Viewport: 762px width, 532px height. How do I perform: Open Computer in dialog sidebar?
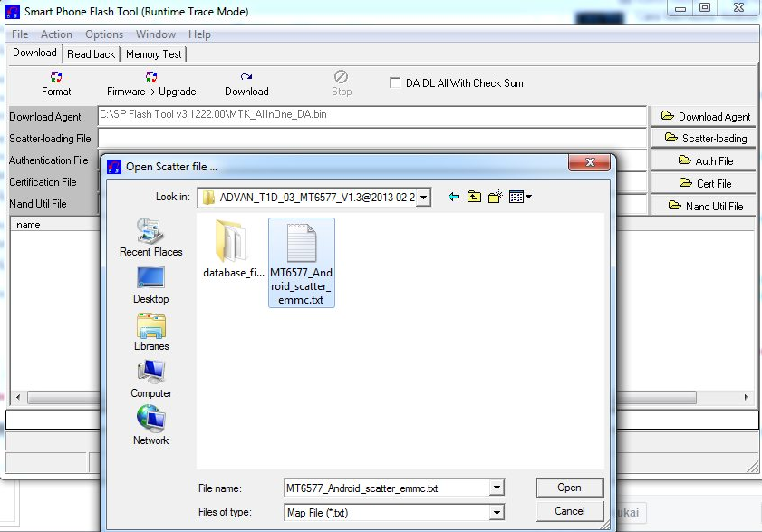151,380
